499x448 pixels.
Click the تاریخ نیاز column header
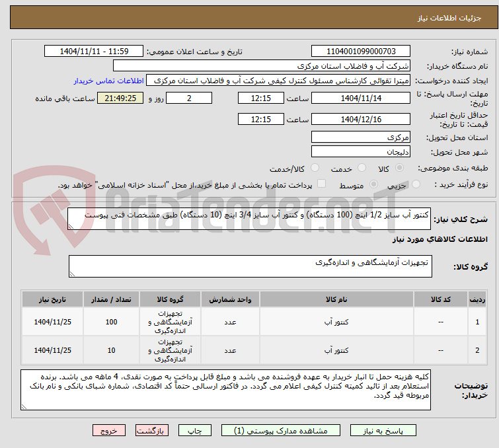coord(52,299)
